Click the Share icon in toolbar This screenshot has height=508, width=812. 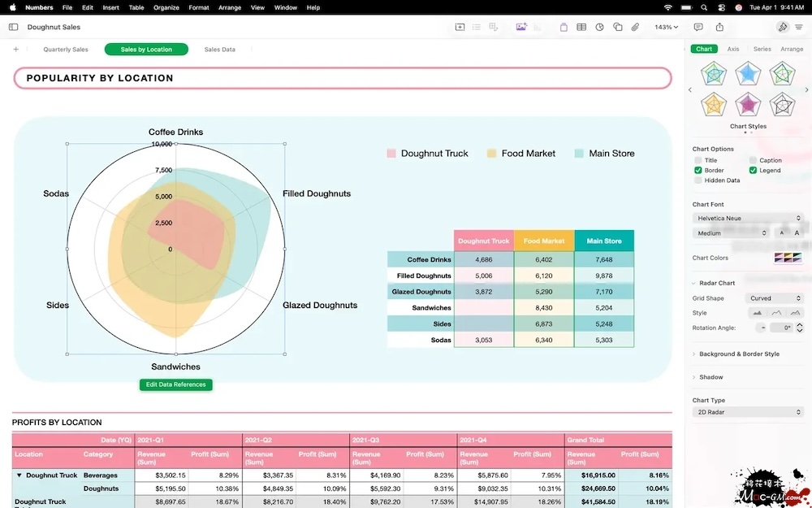pyautogui.click(x=719, y=27)
